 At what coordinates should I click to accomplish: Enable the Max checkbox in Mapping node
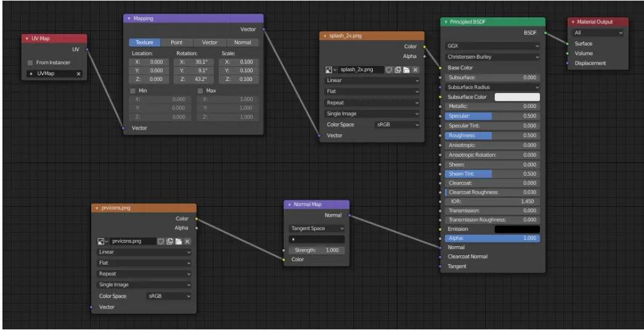click(200, 91)
